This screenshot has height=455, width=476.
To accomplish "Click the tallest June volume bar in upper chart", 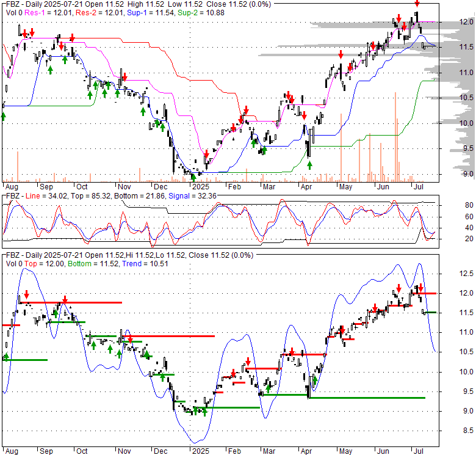I will [x=395, y=137].
